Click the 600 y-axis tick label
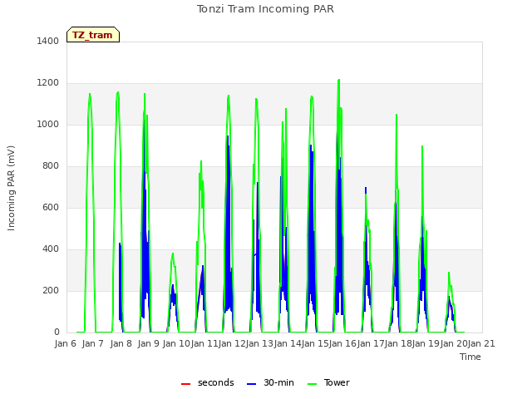 [x=51, y=208]
